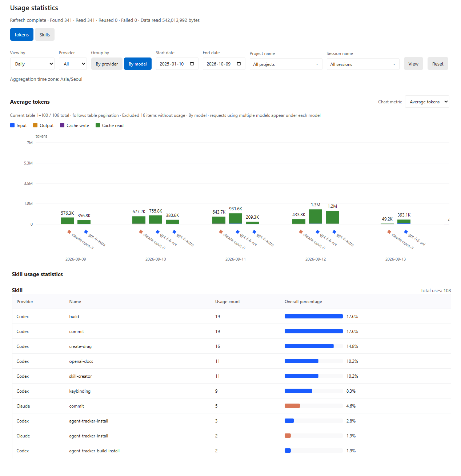The image size is (461, 476).
Task: Open the View by Daily dropdown
Action: [32, 64]
